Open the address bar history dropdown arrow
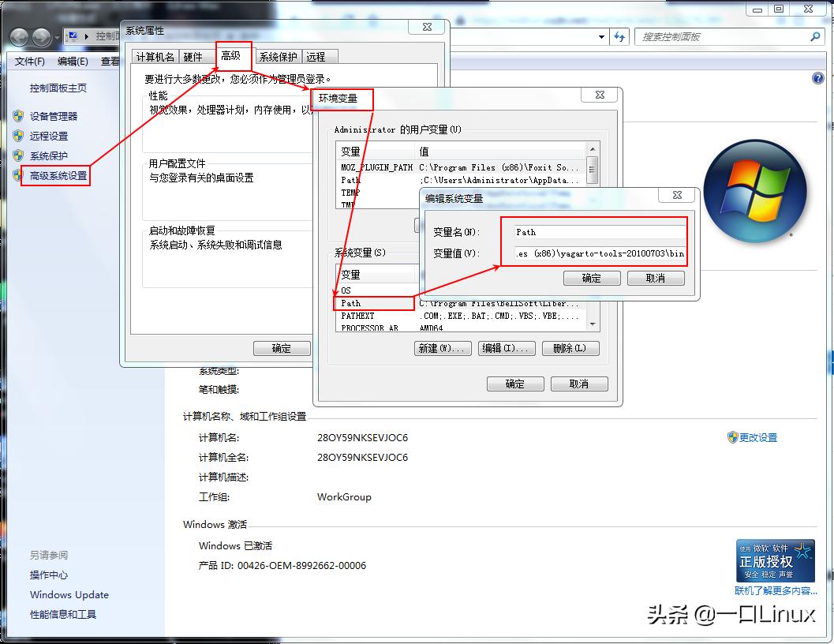The image size is (834, 644). [601, 36]
